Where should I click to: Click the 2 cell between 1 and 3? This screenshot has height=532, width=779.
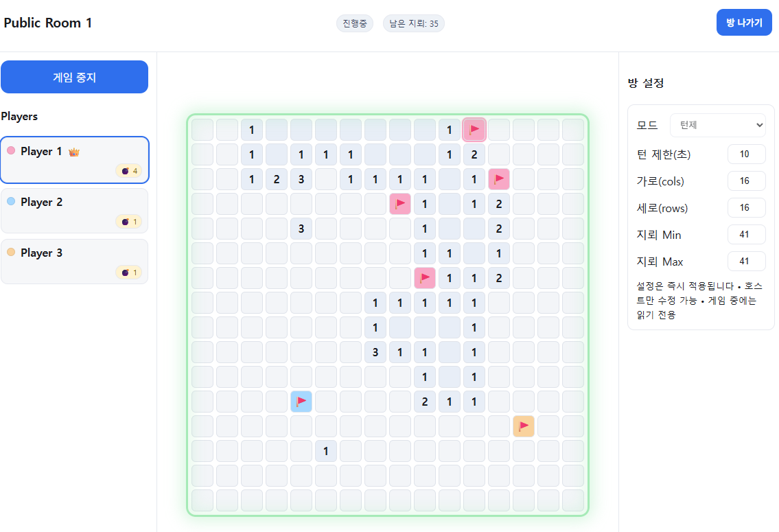[x=276, y=179]
